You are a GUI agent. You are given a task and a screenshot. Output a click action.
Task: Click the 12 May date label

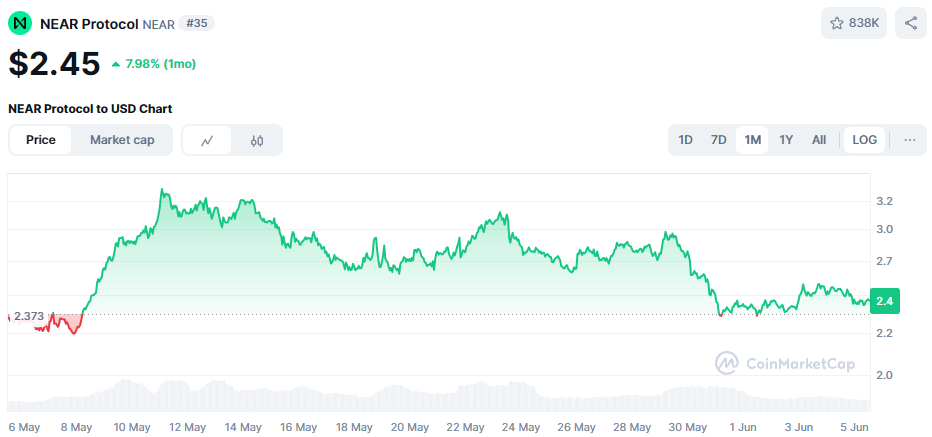(187, 427)
